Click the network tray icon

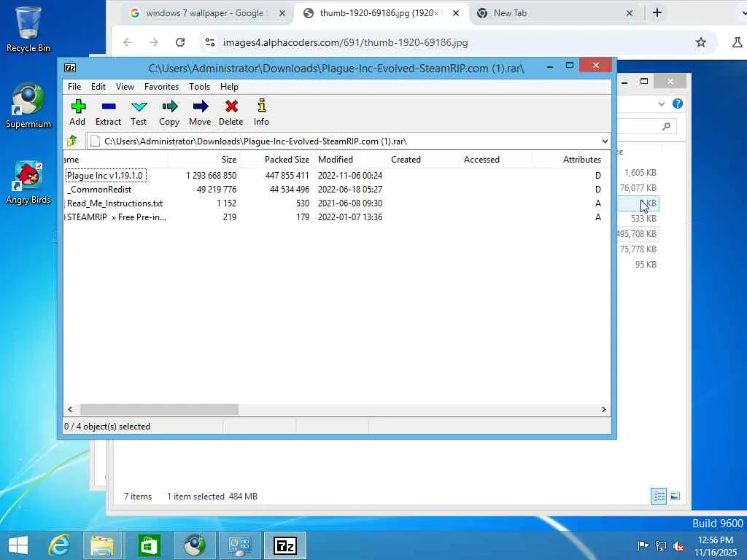coord(661,546)
